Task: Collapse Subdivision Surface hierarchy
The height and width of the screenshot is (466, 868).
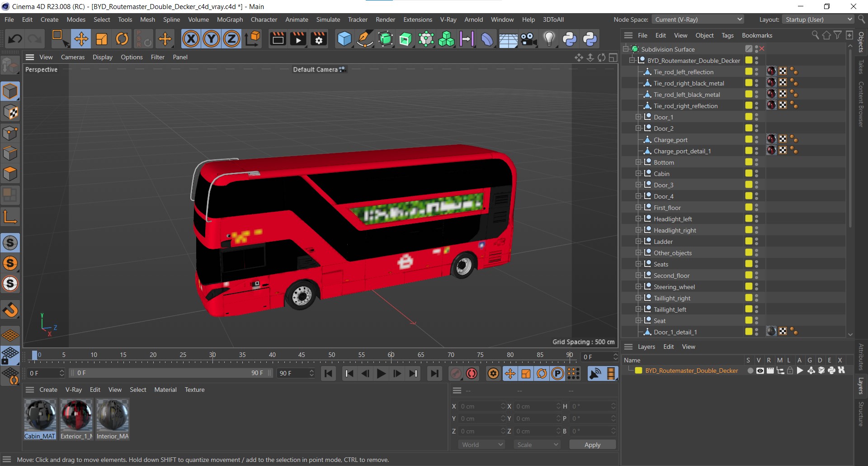Action: click(626, 49)
